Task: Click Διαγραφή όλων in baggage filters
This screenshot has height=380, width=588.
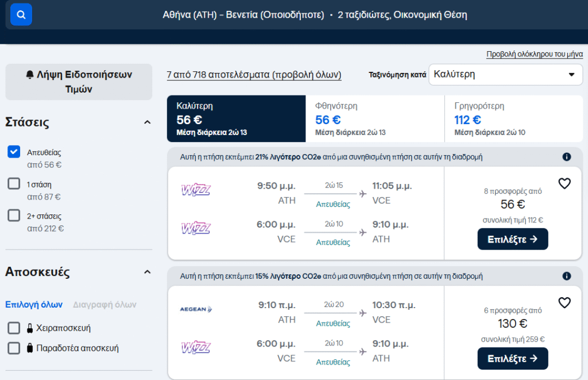Action: [105, 305]
